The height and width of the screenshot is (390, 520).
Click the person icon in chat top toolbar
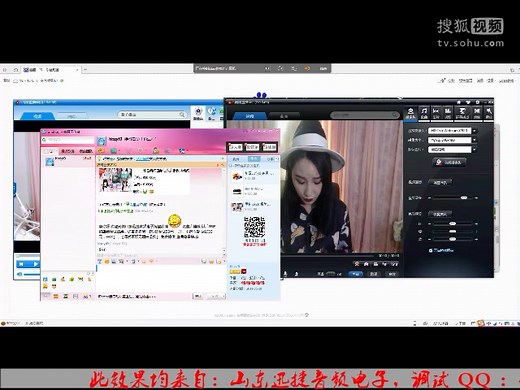pyautogui.click(x=156, y=151)
